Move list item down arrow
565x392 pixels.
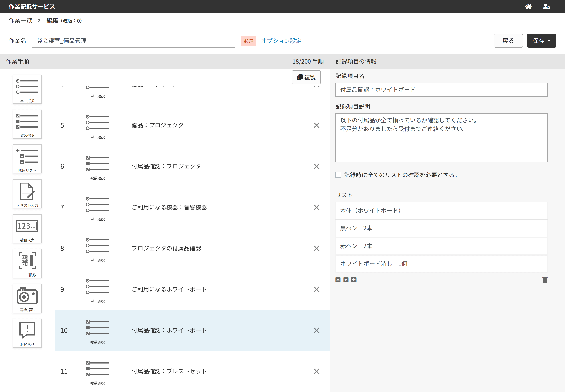(x=346, y=280)
